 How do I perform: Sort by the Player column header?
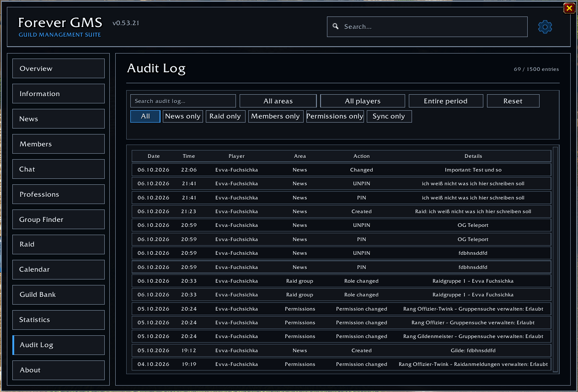(237, 156)
